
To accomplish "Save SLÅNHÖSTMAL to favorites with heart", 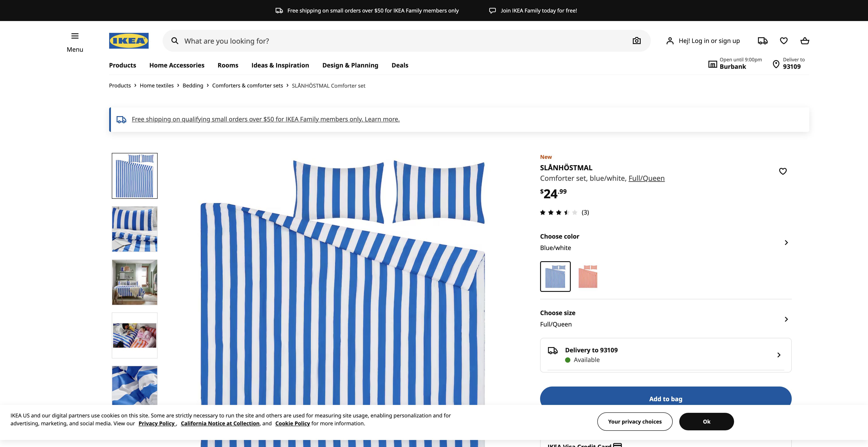I will tap(783, 171).
